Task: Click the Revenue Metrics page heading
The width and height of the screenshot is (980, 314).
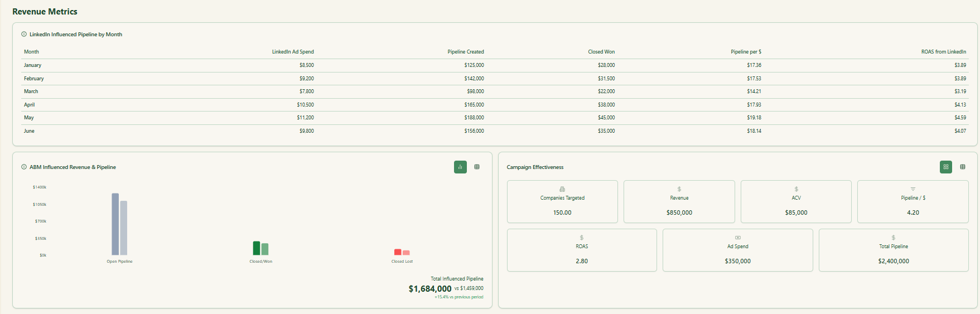Action: (x=45, y=12)
